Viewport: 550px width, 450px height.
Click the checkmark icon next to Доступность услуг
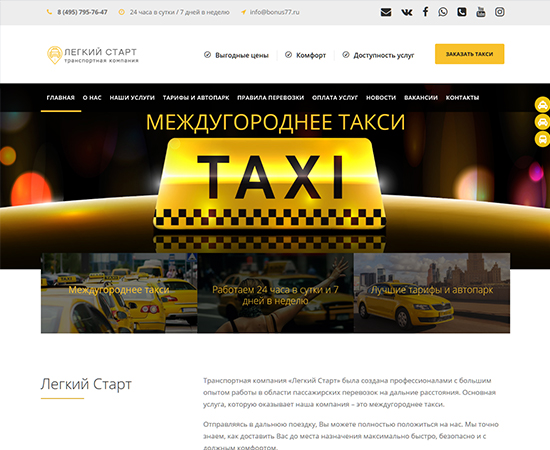coord(346,55)
